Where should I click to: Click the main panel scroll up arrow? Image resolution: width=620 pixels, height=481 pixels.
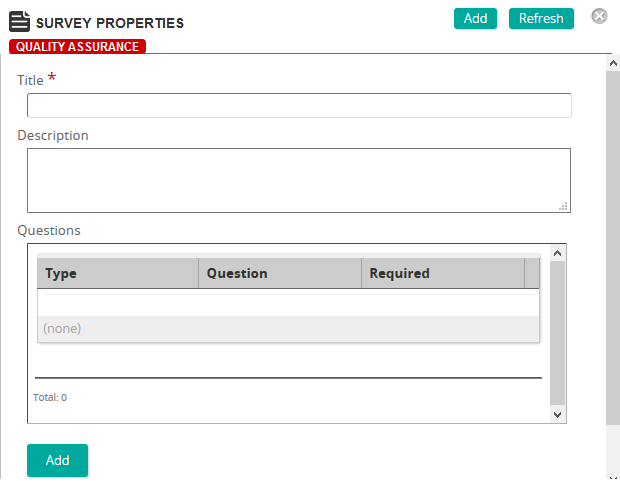[613, 63]
